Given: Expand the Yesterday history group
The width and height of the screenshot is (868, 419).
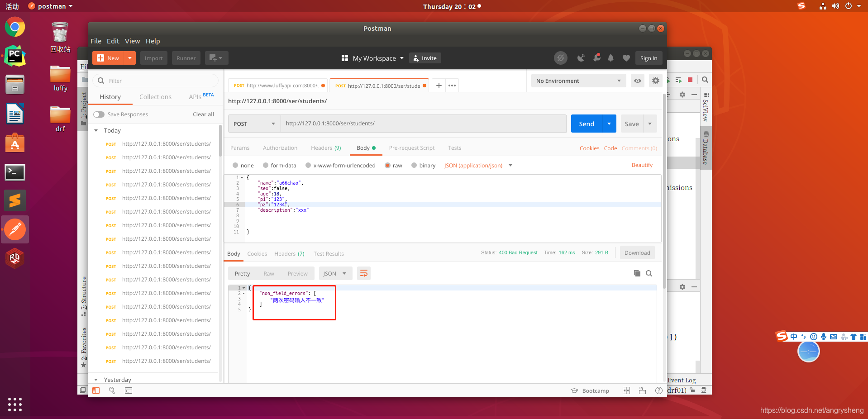Looking at the screenshot, I should 96,380.
